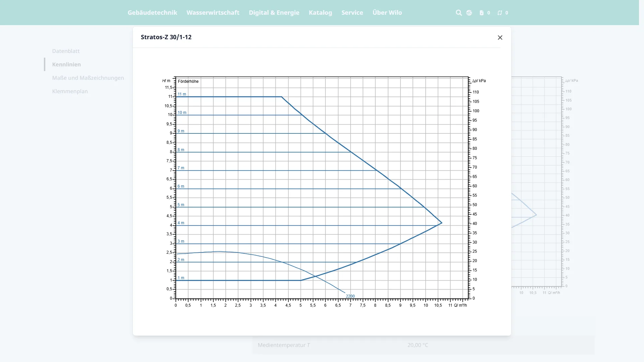The image size is (644, 362).
Task: Click the '1 m' curve label
Action: (x=181, y=278)
